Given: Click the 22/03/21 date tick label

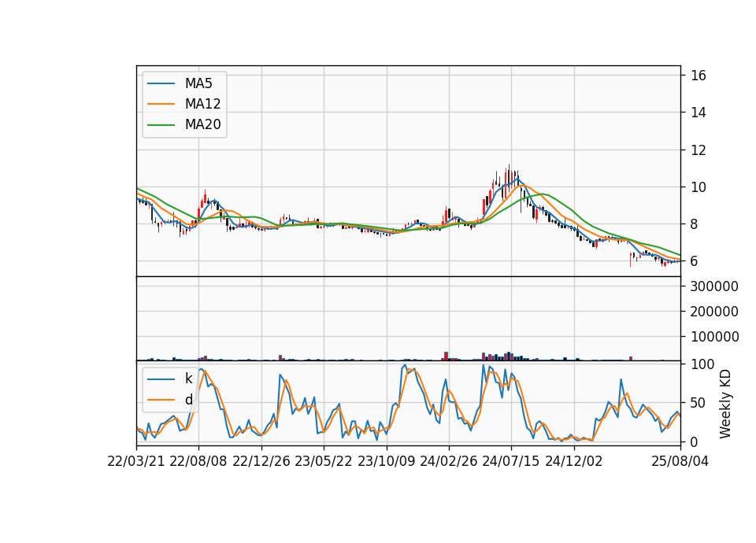Looking at the screenshot, I should 136,461.
